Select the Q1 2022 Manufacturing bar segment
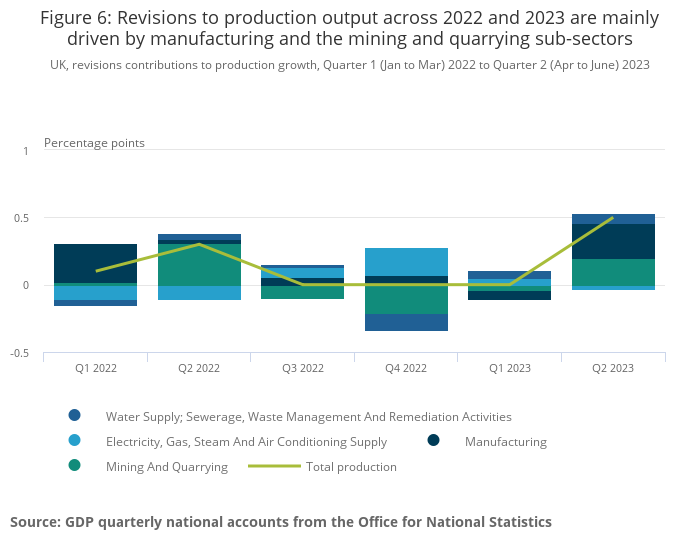The width and height of the screenshot is (700, 549). 95,263
